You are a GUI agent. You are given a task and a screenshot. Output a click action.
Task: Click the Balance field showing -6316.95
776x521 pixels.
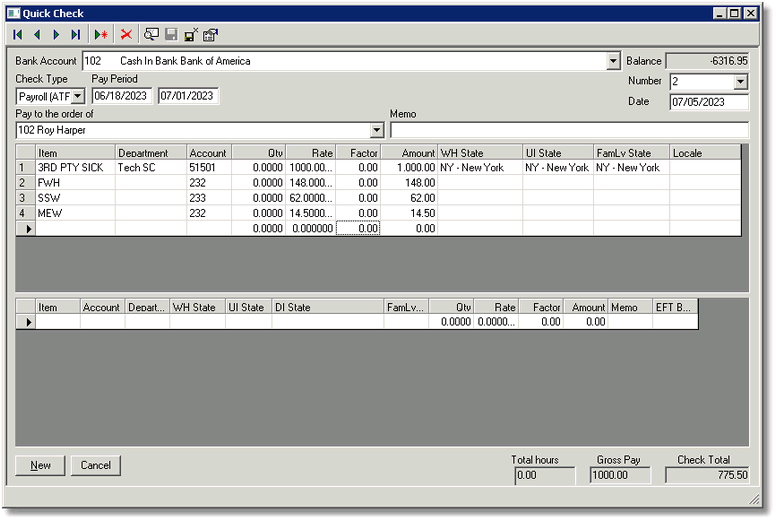[x=707, y=61]
